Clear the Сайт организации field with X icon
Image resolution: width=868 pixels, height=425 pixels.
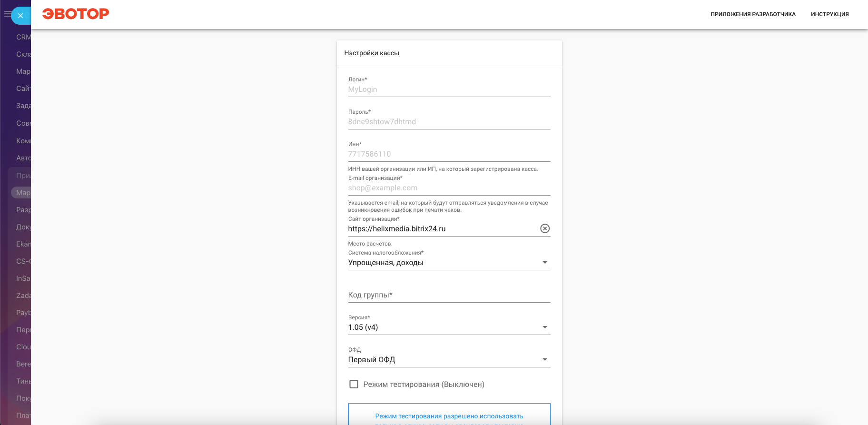[545, 229]
